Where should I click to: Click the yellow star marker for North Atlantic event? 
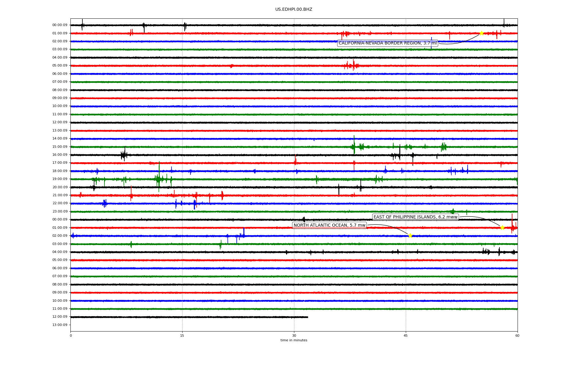click(410, 236)
